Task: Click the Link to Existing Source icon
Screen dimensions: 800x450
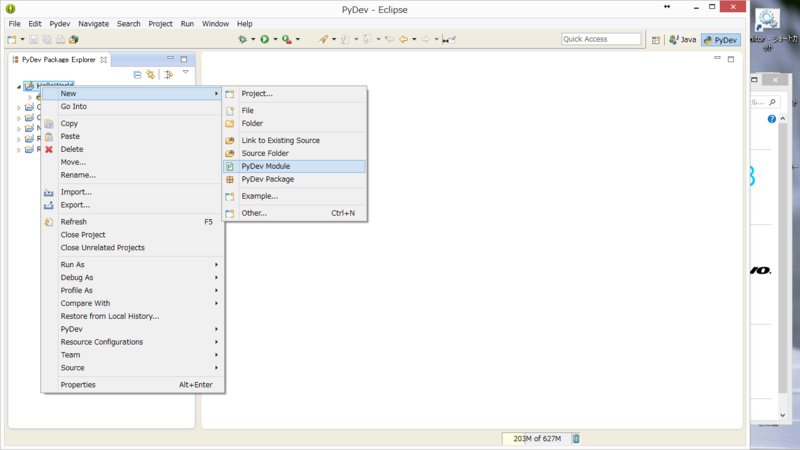Action: coord(230,140)
